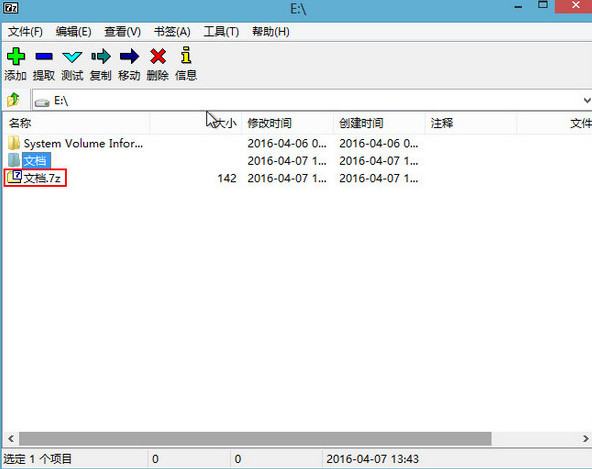Click the green Add (添加) icon
This screenshot has width=592, height=469.
tap(15, 57)
